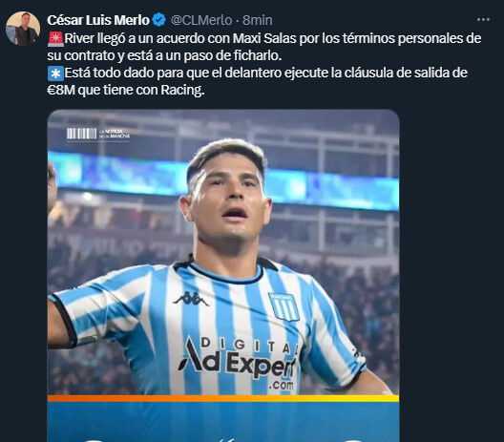Open the tweet's three-dot more options menu
Viewport: 504px width, 442px height.
483,20
